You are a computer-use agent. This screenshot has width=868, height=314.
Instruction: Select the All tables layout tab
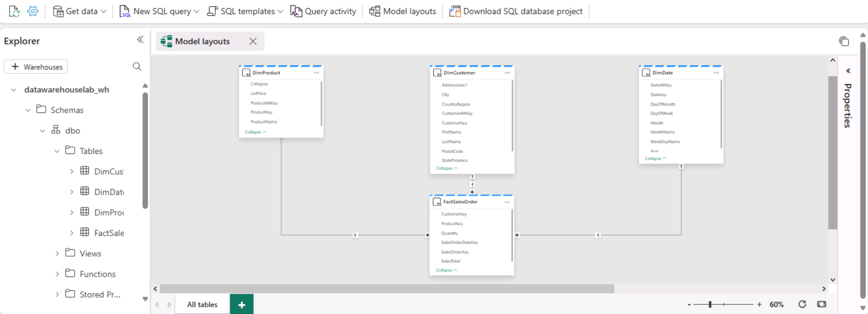point(202,304)
